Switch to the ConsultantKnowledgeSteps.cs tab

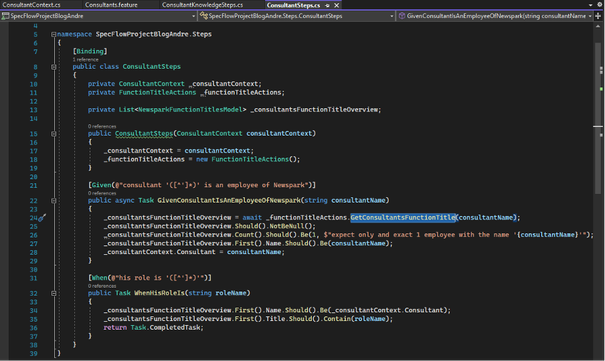[x=203, y=5]
